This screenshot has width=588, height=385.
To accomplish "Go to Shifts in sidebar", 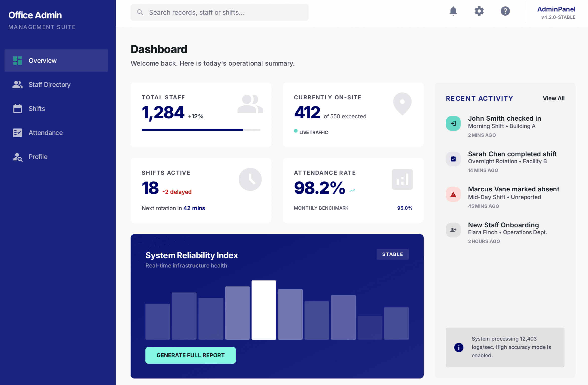I will (37, 109).
